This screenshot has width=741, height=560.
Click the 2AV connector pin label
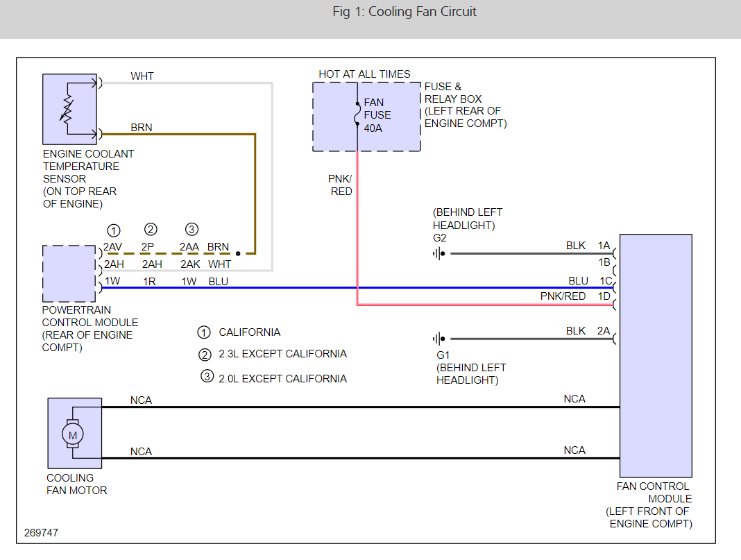click(x=112, y=246)
